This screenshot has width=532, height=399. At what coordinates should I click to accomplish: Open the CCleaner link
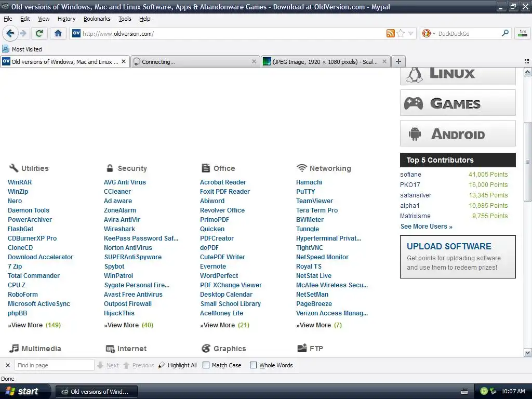(117, 191)
